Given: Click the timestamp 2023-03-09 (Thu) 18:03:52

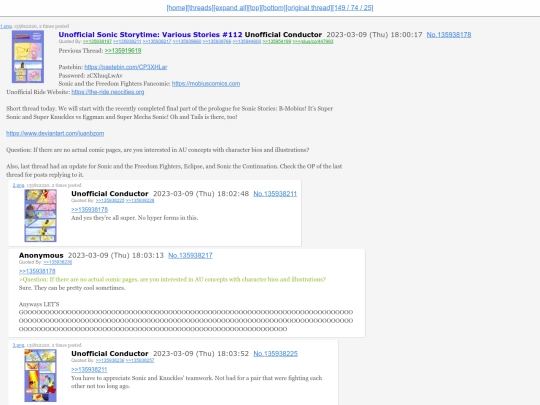Looking at the screenshot, I should 201,354.
